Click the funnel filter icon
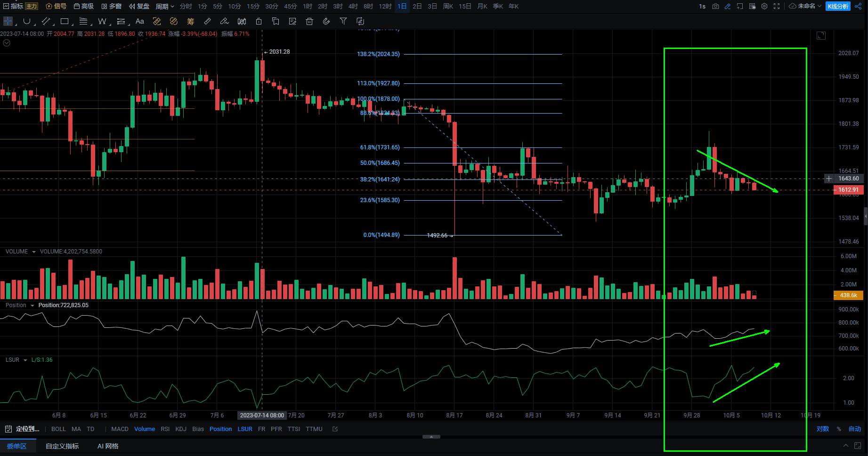The image size is (868, 456). (x=343, y=21)
